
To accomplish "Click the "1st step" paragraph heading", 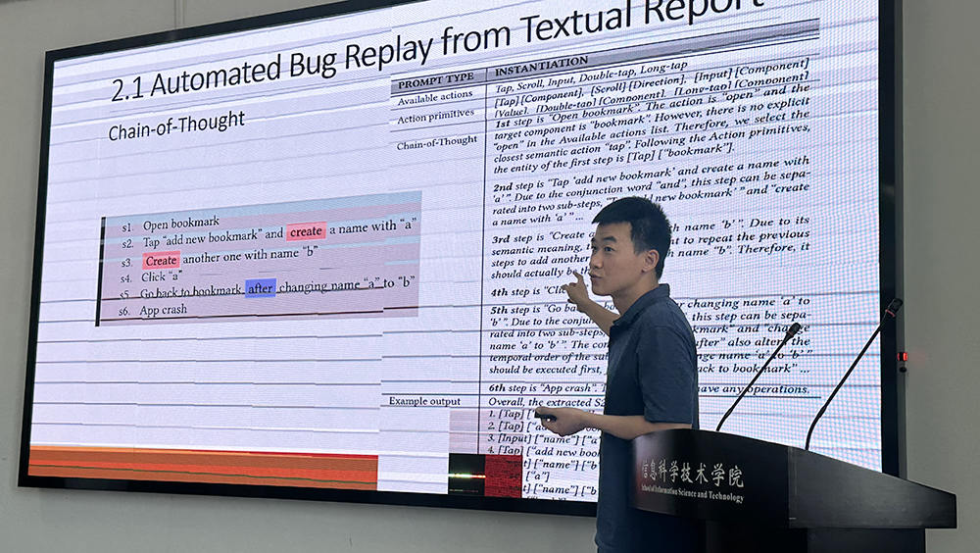I will 516,125.
